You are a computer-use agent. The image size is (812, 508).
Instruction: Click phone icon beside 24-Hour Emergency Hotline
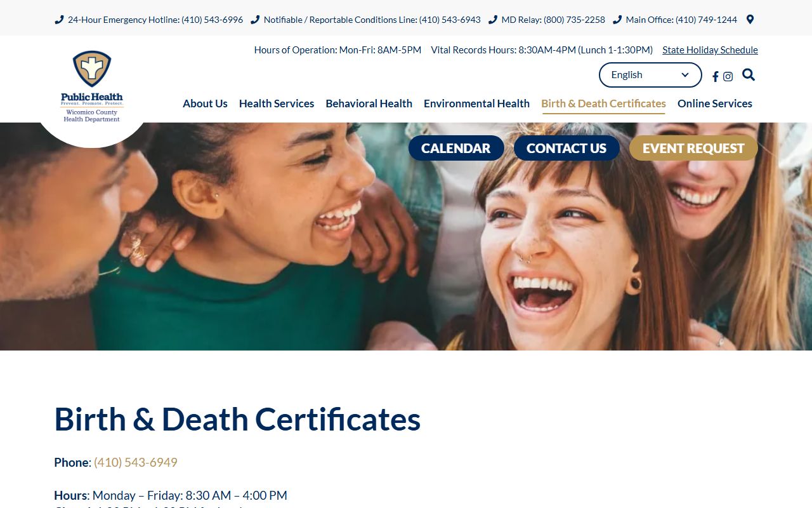(59, 20)
